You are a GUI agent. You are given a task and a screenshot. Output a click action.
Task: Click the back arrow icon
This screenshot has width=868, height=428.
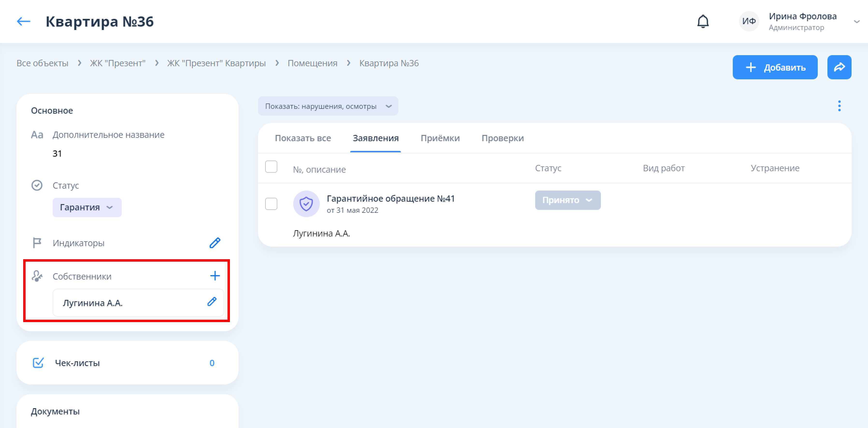pyautogui.click(x=24, y=22)
